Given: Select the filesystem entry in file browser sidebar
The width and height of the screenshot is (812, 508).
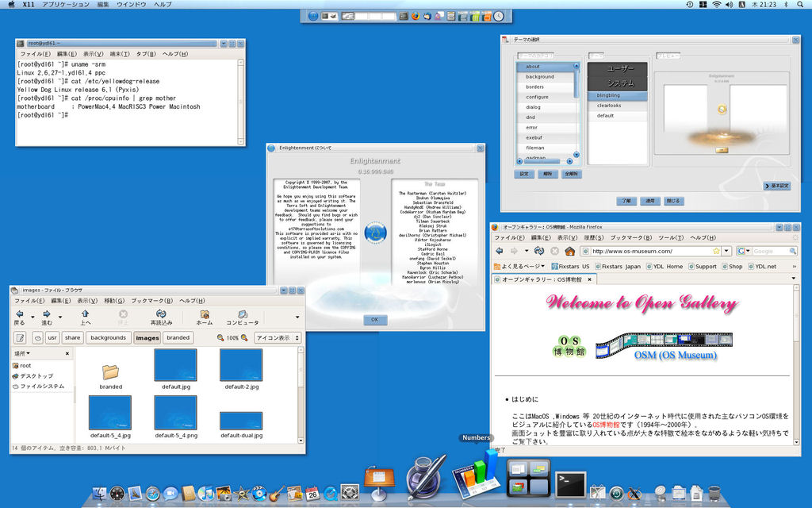Looking at the screenshot, I should 39,387.
